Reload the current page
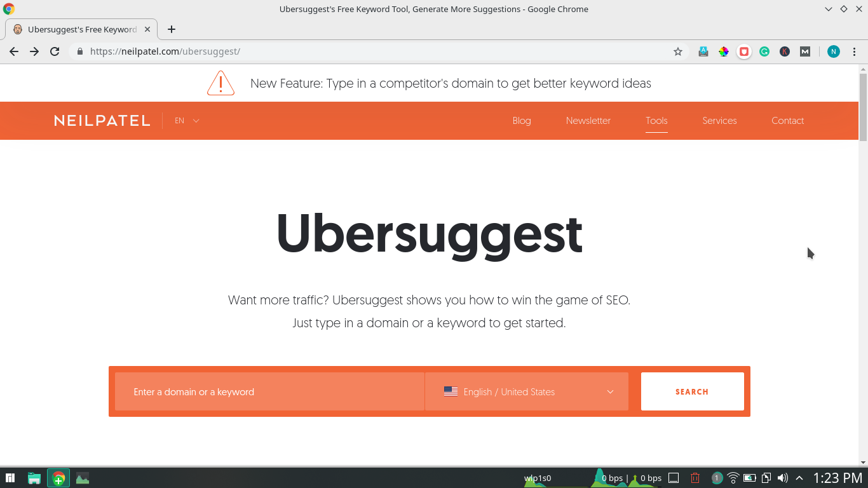 tap(55, 51)
